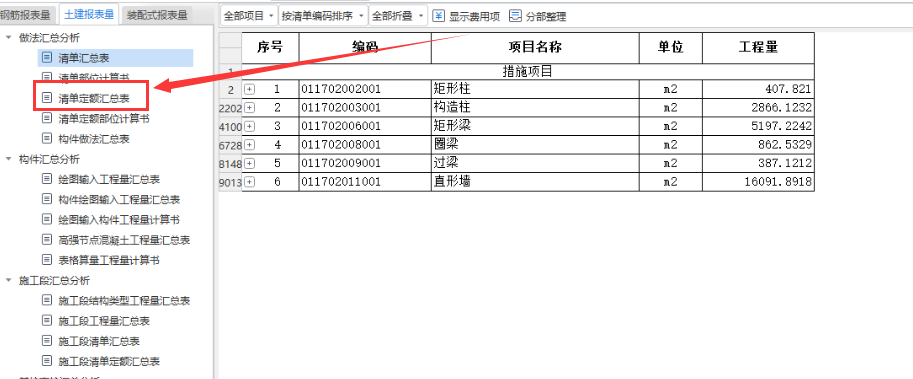Open 构件做法汇总表 report
The image size is (913, 379).
click(94, 139)
